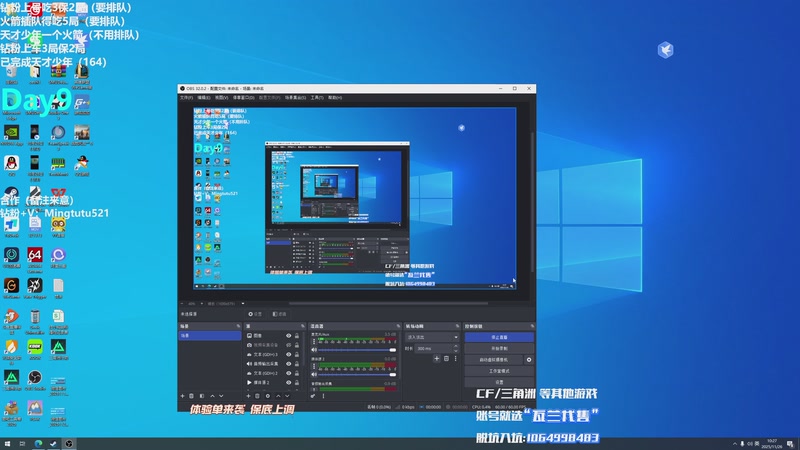800x450 pixels.
Task: Hide 文本 (GDI+) 2 source eye icon
Action: [289, 373]
